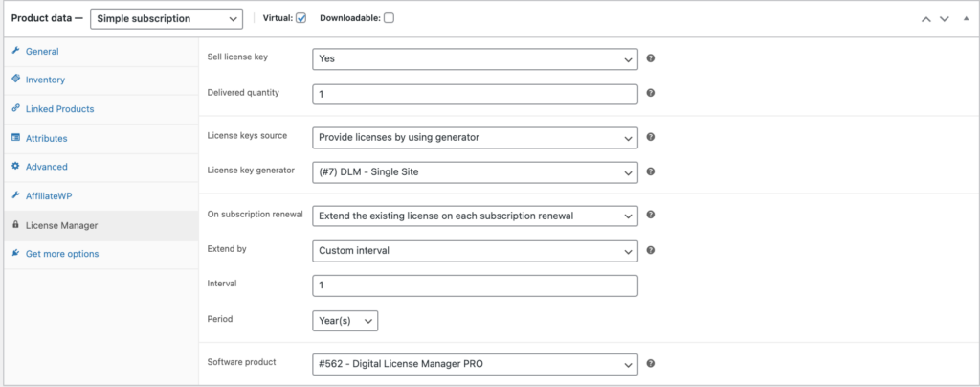Click help icon next to Delivered quantity
The image size is (980, 387).
[650, 93]
